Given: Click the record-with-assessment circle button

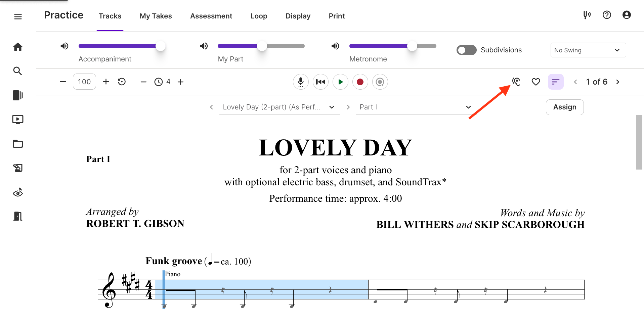Looking at the screenshot, I should (x=380, y=82).
